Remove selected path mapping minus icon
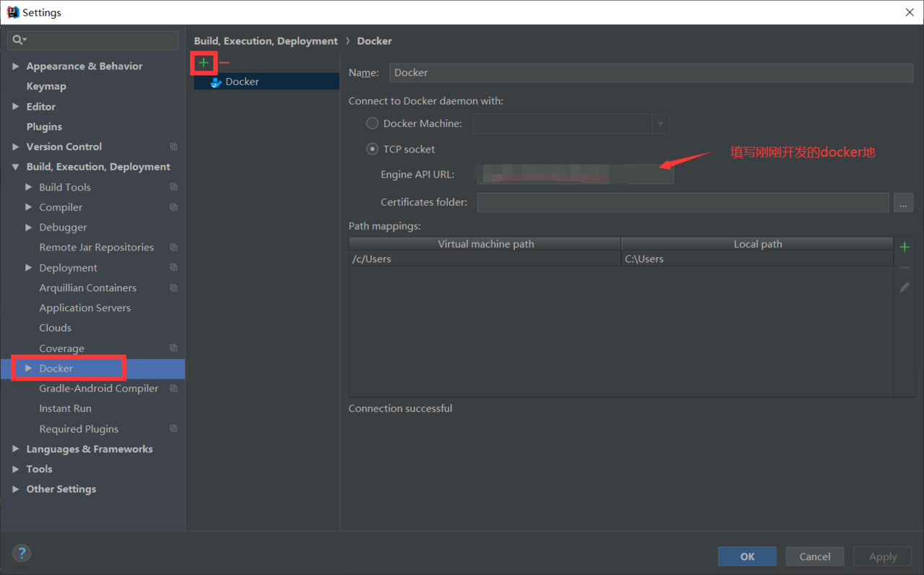Screen dimensions: 924x575 pos(905,267)
